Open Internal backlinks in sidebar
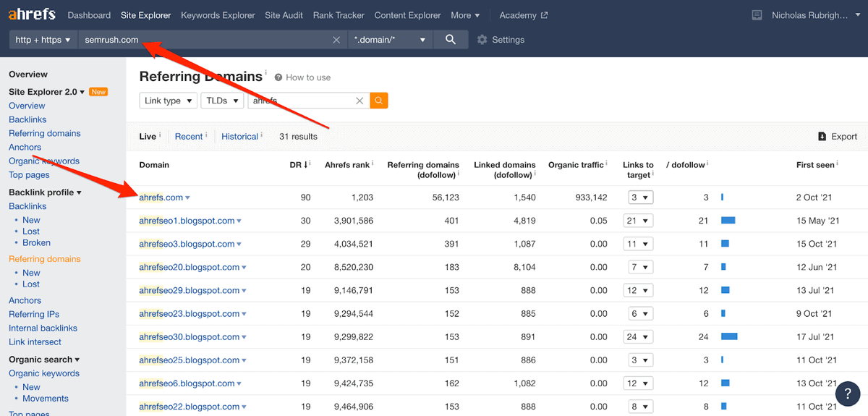 (43, 328)
